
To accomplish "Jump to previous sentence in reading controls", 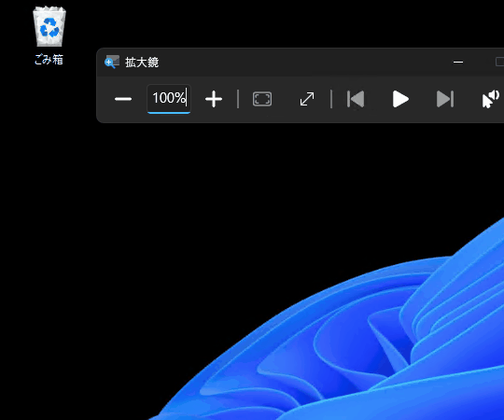I will pos(356,99).
